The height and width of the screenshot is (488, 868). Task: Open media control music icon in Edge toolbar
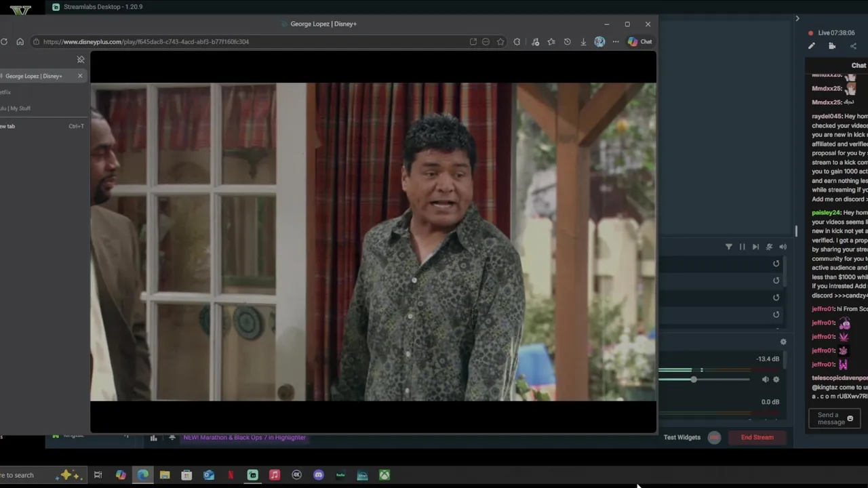coord(535,42)
